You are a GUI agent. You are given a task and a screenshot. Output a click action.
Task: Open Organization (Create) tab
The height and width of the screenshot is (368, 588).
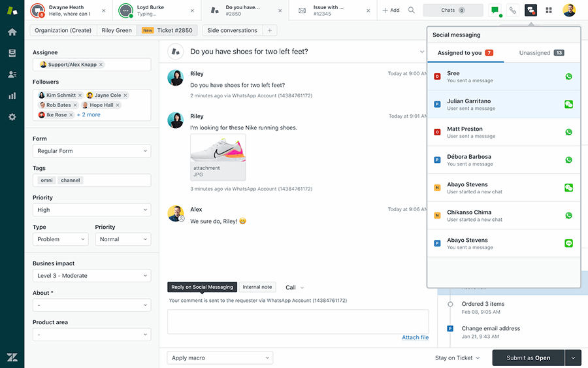click(x=63, y=30)
